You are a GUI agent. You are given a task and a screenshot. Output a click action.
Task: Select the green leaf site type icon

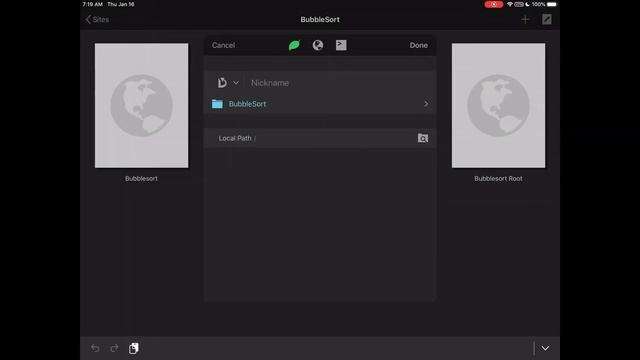[294, 45]
